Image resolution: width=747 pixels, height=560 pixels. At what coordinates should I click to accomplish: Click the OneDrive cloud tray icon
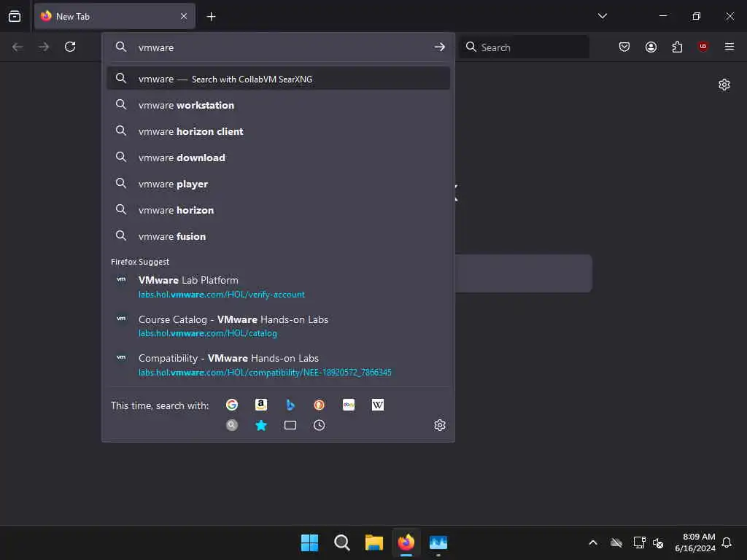coord(616,542)
